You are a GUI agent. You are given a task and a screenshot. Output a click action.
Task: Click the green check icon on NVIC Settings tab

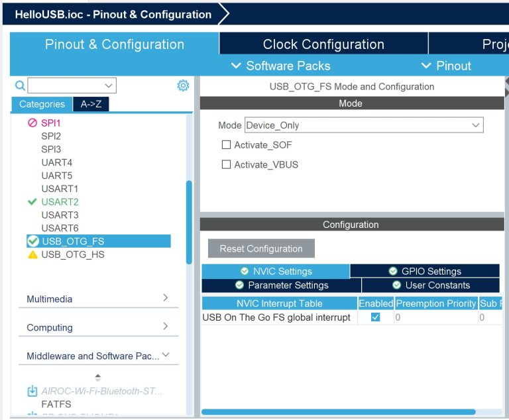[245, 271]
